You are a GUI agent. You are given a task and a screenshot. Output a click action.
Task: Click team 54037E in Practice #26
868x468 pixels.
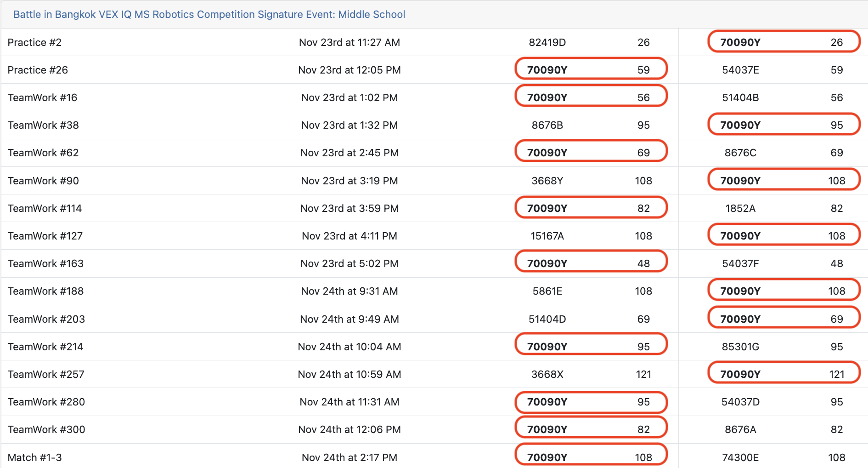click(x=740, y=70)
